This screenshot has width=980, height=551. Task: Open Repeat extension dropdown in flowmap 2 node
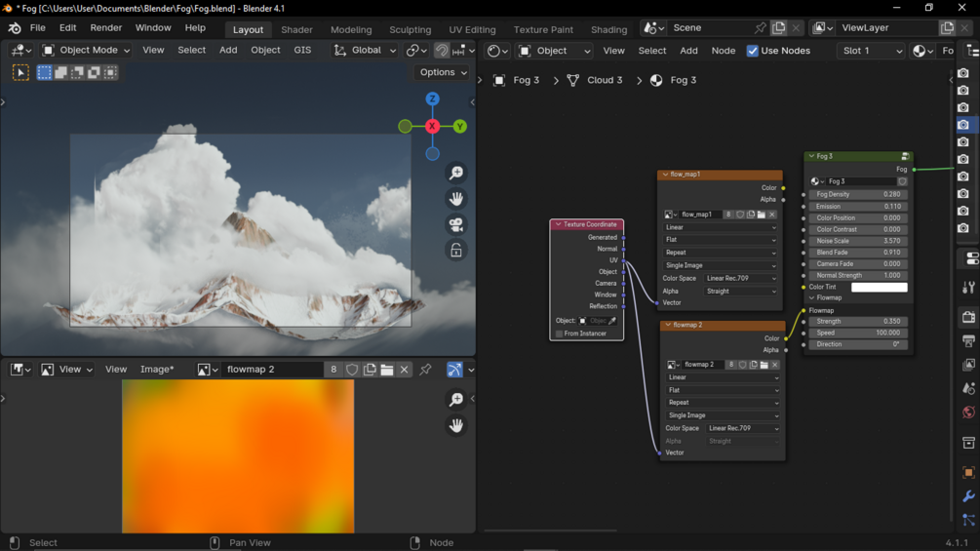[723, 403]
